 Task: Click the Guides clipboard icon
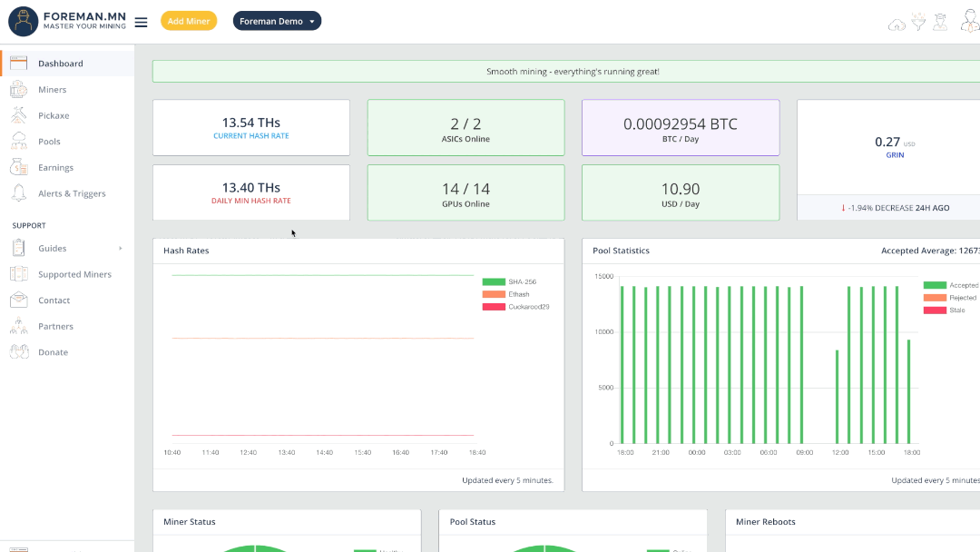19,248
